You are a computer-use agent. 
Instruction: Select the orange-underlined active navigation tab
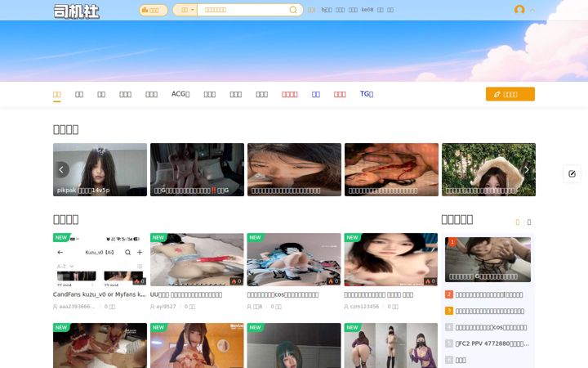(x=57, y=94)
